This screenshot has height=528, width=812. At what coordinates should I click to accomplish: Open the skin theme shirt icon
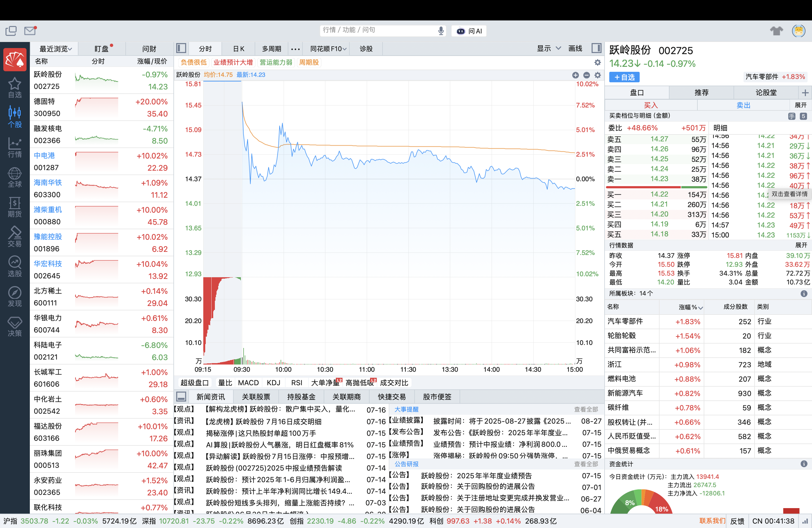click(776, 31)
